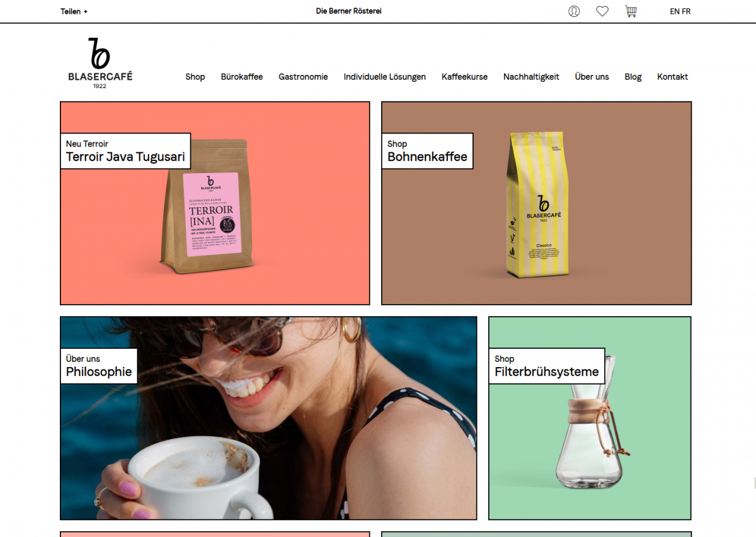Switch language to EN
The width and height of the screenshot is (756, 537).
(675, 11)
